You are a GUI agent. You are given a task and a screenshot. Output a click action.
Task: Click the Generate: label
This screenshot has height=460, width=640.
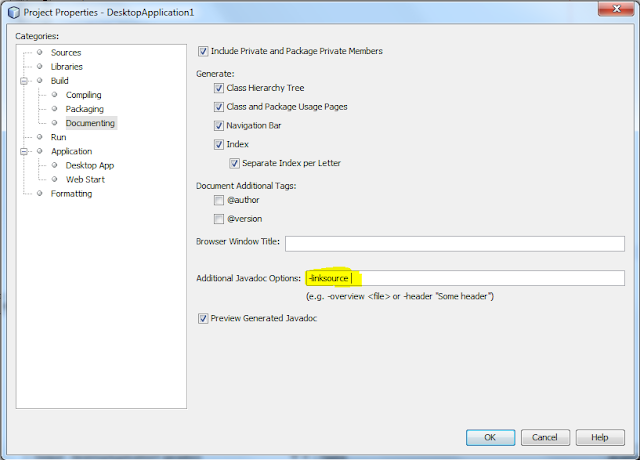(215, 74)
